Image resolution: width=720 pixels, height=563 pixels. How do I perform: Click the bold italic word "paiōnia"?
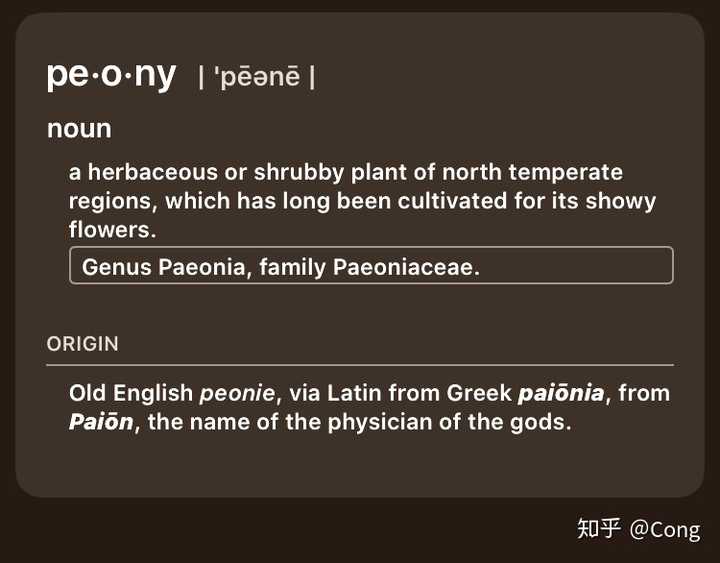click(x=561, y=393)
